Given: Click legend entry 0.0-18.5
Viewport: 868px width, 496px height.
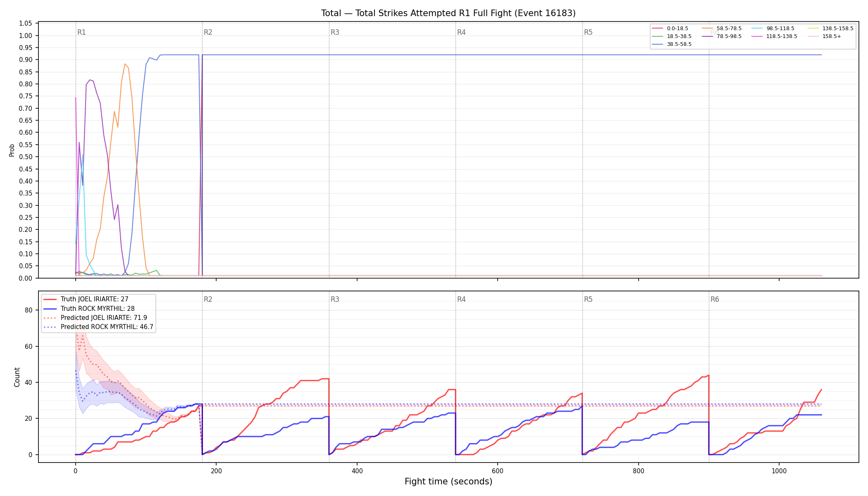Looking at the screenshot, I should click(670, 29).
